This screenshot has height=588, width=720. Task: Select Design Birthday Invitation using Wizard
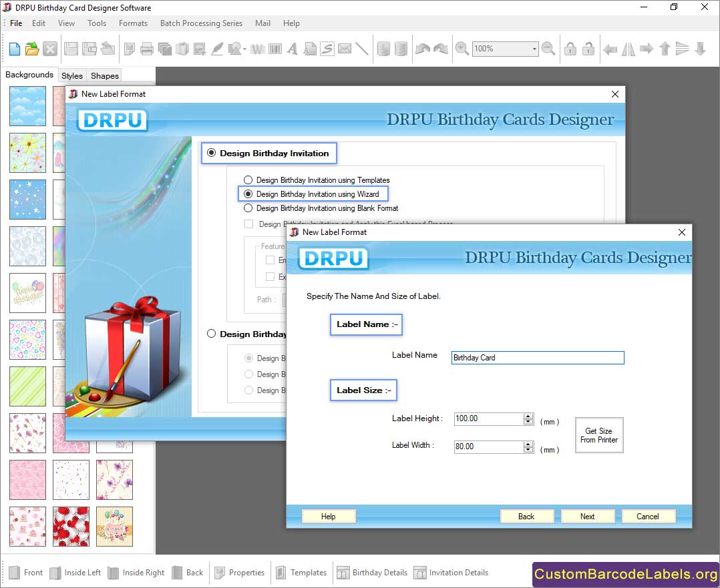[248, 194]
